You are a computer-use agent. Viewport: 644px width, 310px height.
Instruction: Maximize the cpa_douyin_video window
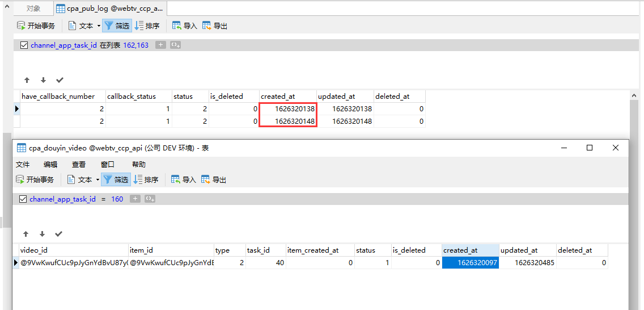(x=590, y=148)
